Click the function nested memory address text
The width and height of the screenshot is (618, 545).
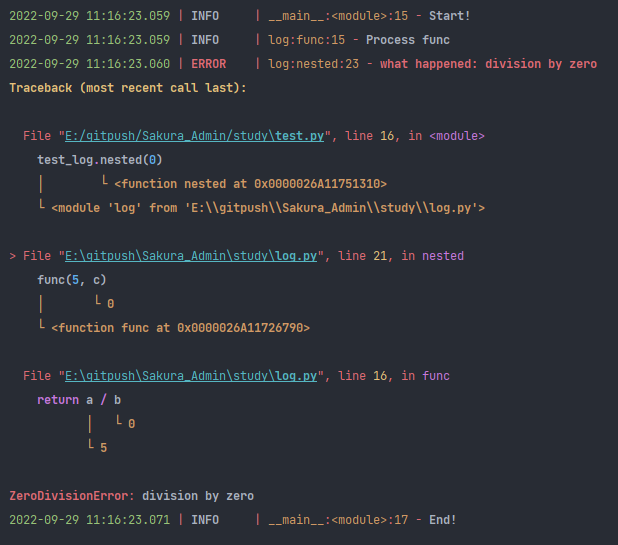pyautogui.click(x=250, y=184)
